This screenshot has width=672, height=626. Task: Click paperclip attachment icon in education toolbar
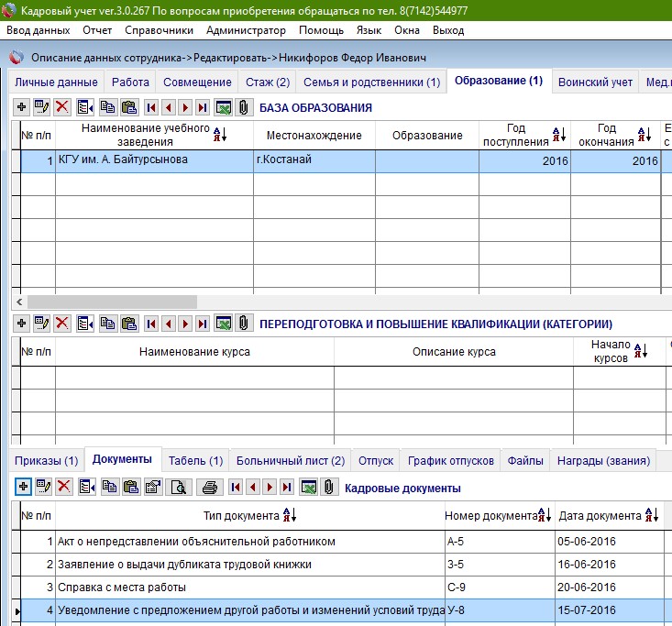point(243,107)
